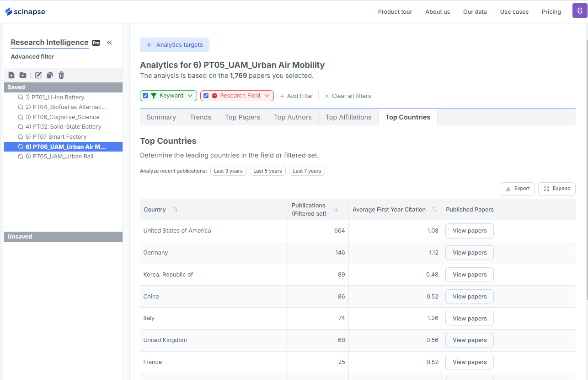Open saved search PT02_Solid-State Battery
588x380 pixels.
(x=63, y=127)
